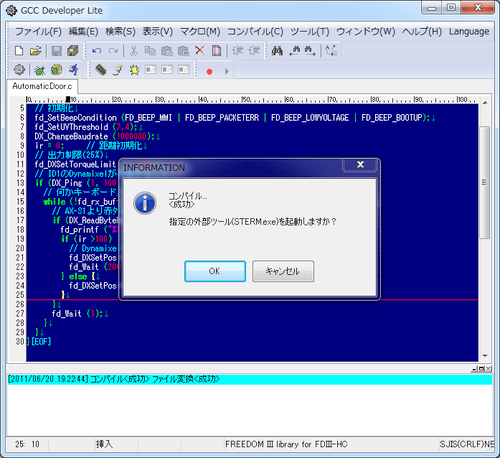
Task: Click the editor vertical scrollbar down arrow
Action: (x=485, y=356)
